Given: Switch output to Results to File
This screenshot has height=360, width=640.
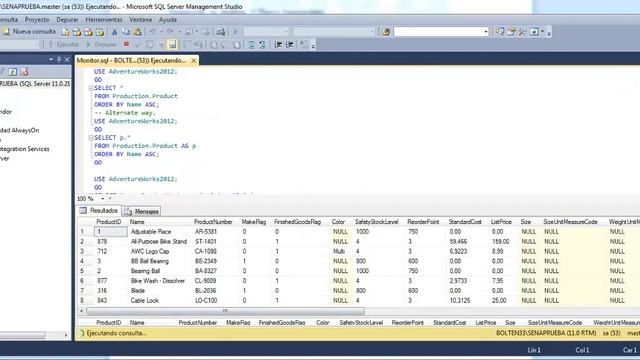Looking at the screenshot, I should point(236,44).
